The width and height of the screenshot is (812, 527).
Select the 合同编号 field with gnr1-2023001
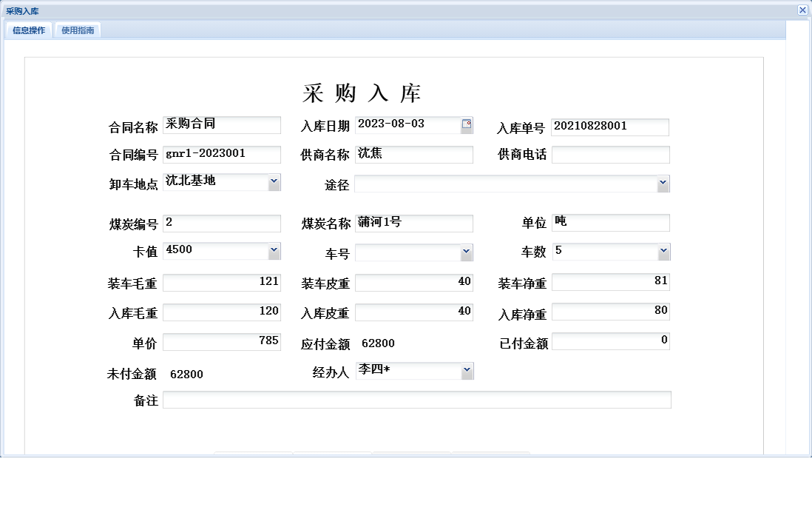222,154
